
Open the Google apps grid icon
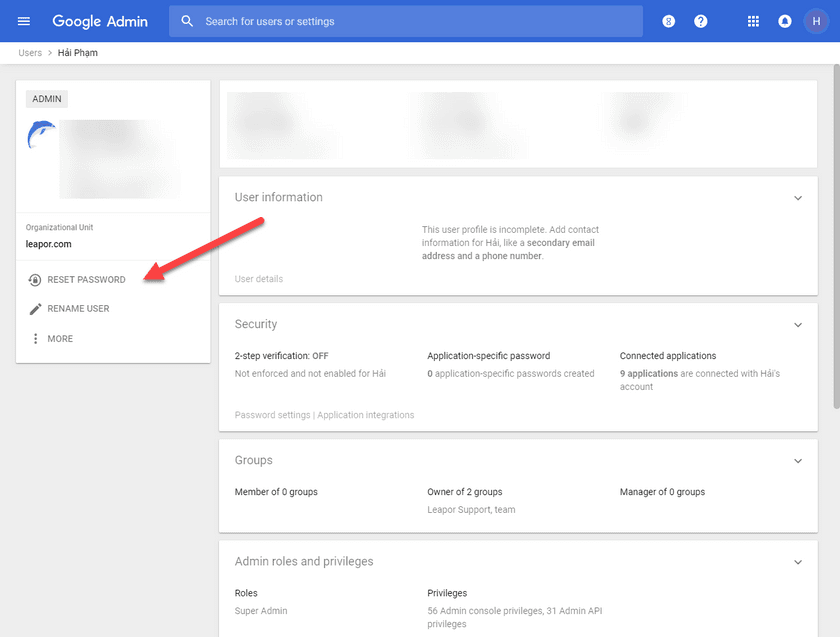(x=753, y=21)
